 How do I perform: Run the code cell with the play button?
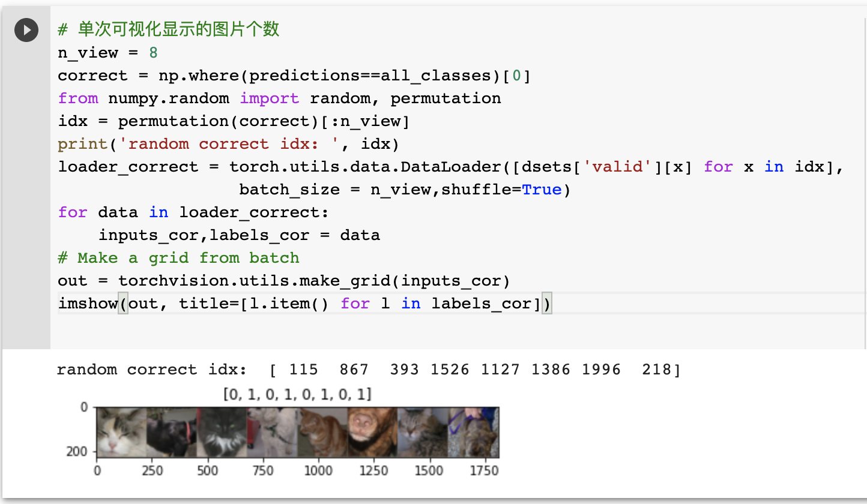point(26,30)
